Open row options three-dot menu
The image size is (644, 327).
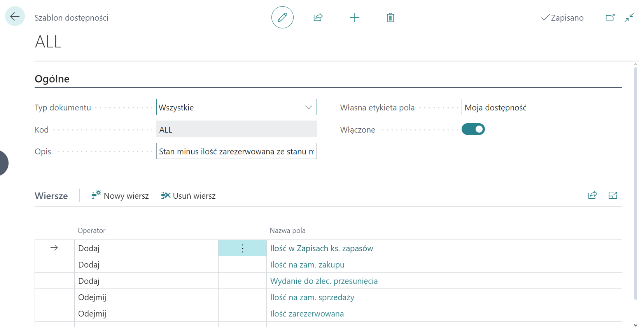(242, 248)
